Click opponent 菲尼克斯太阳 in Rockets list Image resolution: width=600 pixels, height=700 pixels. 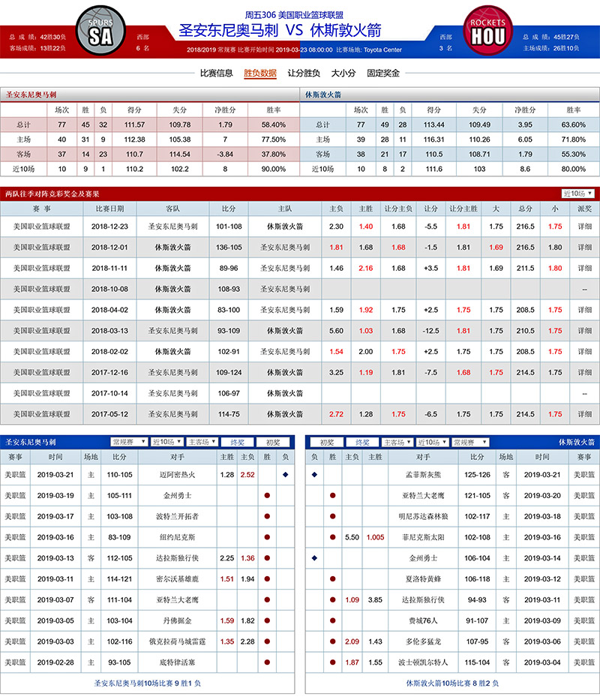click(x=423, y=537)
